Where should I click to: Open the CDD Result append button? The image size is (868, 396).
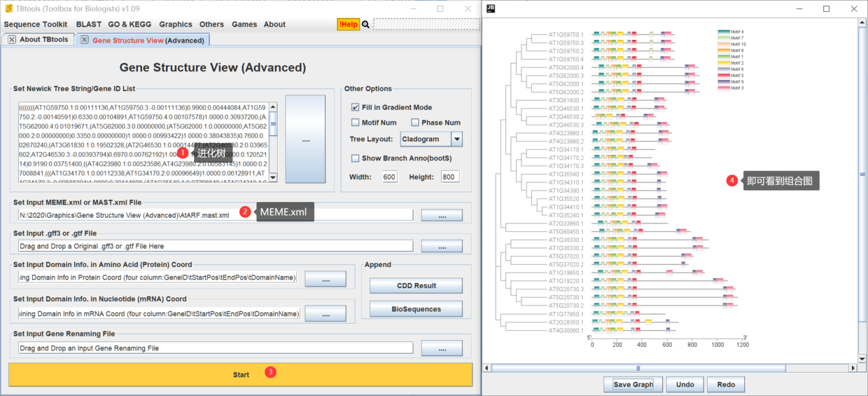tap(416, 286)
